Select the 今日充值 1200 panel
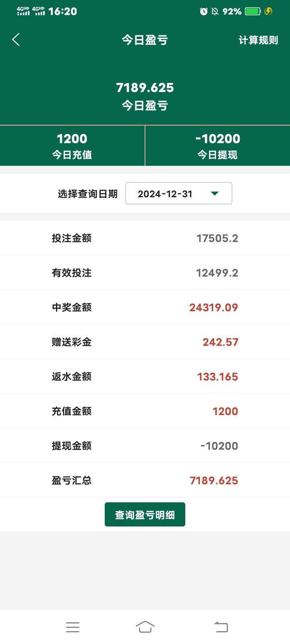The image size is (290, 644). coord(72,146)
